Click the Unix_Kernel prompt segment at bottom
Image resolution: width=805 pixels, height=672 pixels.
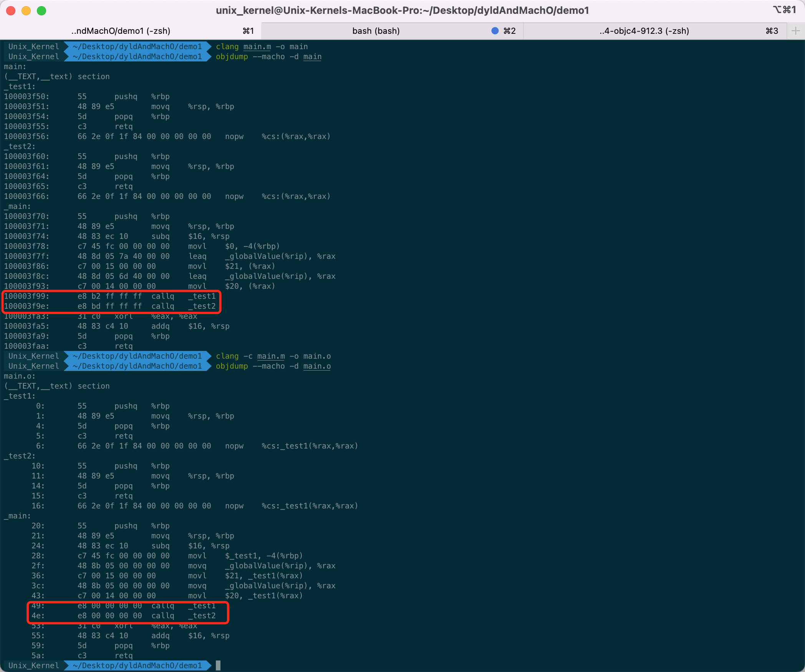pos(34,665)
